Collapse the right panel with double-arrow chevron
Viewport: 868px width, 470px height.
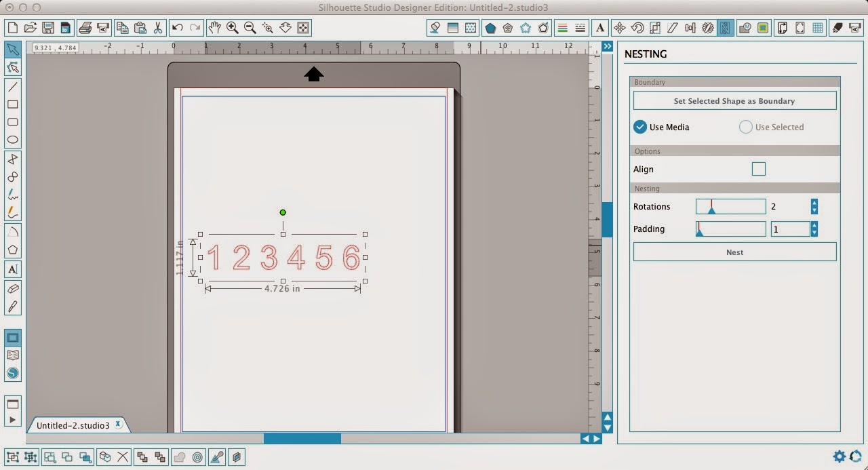[607, 46]
